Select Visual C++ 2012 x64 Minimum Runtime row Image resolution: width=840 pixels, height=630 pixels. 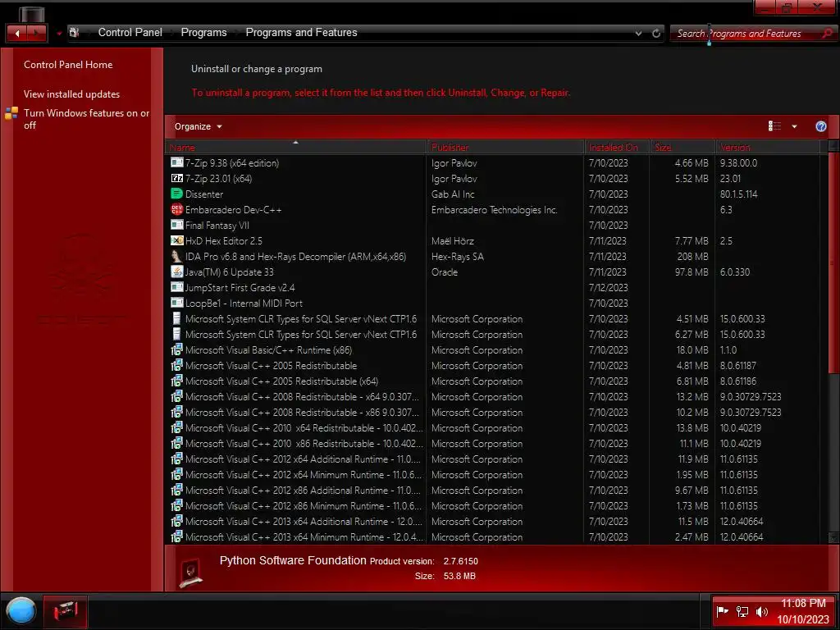coord(496,474)
